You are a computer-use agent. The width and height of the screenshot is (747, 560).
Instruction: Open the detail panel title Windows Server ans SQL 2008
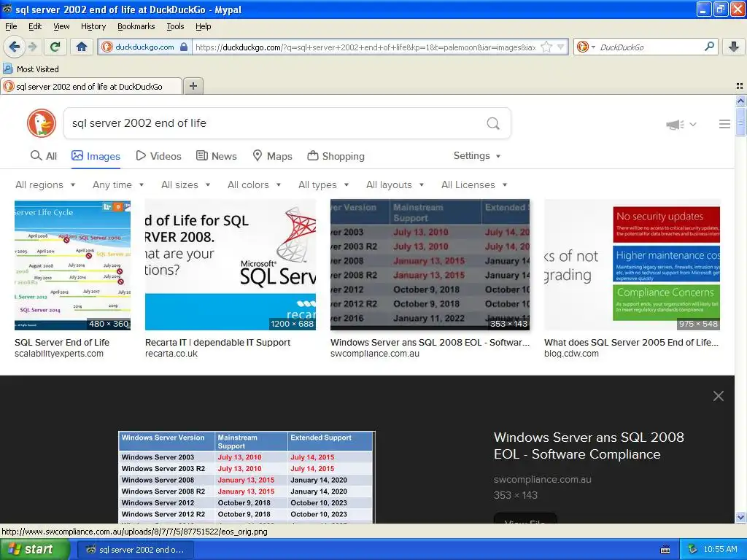(x=589, y=446)
